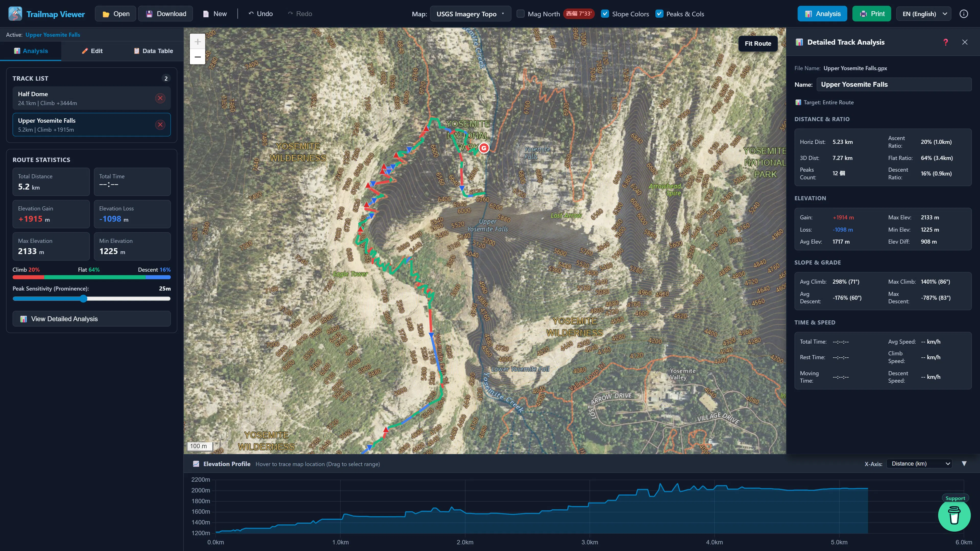Click the red G goal marker on map
This screenshot has height=551, width=980.
[484, 148]
